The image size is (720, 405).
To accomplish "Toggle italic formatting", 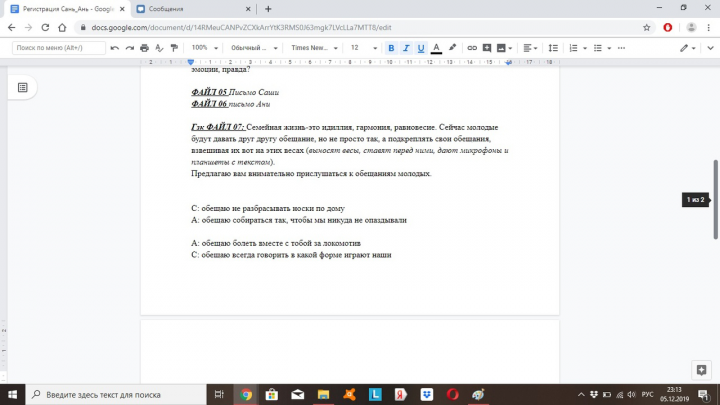I will point(406,48).
